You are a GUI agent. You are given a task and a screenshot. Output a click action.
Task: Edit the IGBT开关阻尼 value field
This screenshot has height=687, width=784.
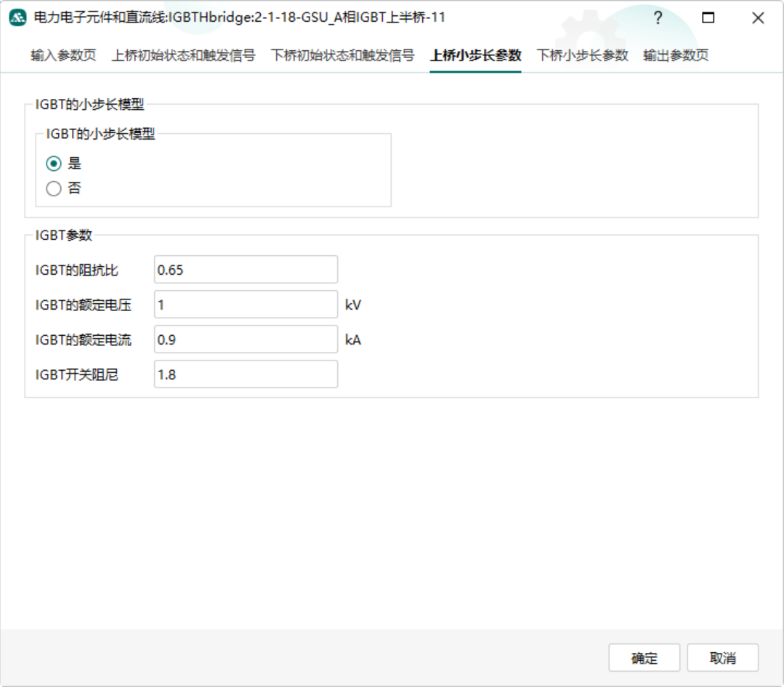point(246,374)
